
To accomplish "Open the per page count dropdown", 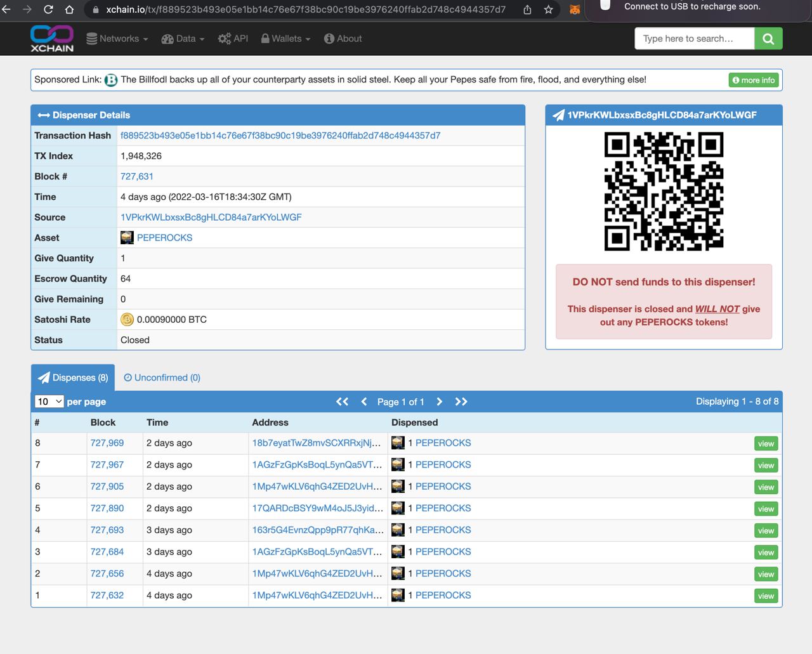I will point(49,402).
